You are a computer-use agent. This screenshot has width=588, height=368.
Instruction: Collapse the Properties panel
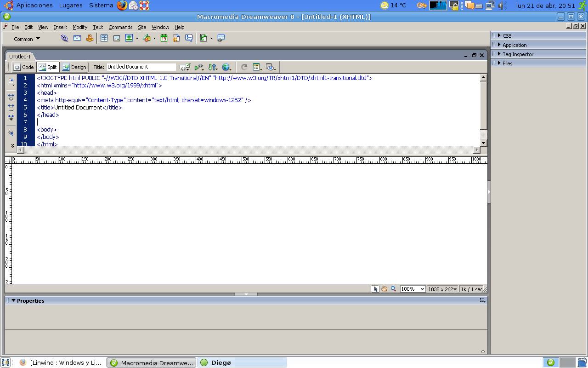tap(13, 300)
